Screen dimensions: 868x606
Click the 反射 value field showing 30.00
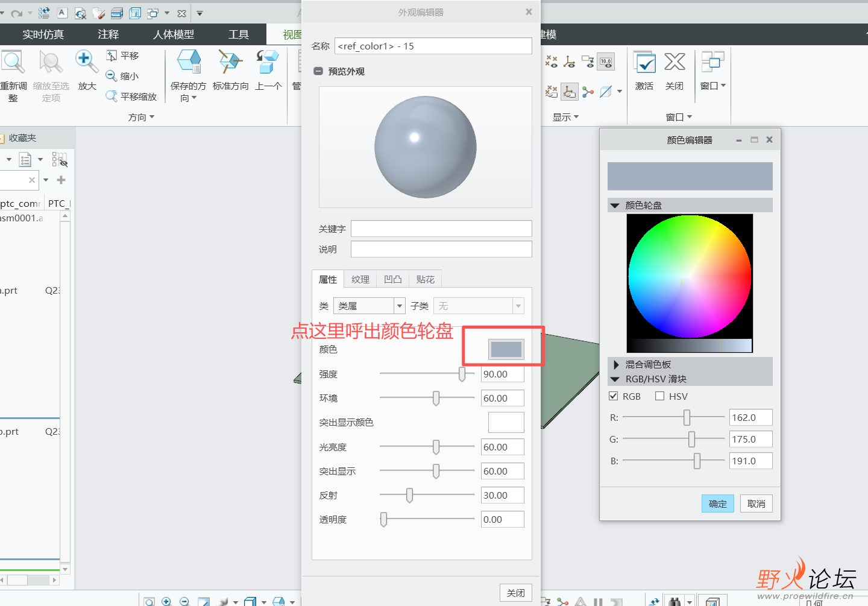point(503,495)
